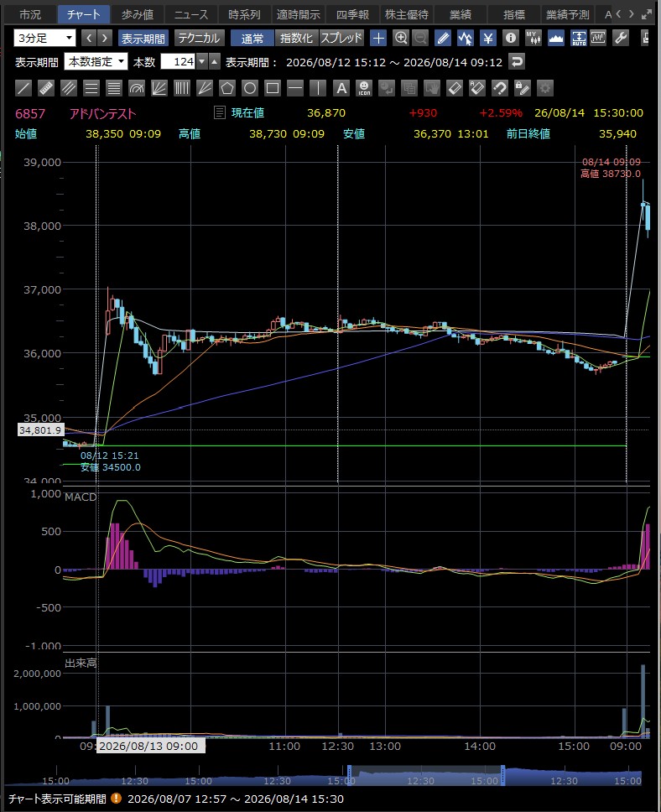Toggle the drawing pencil tool
This screenshot has height=812, width=661.
(443, 38)
